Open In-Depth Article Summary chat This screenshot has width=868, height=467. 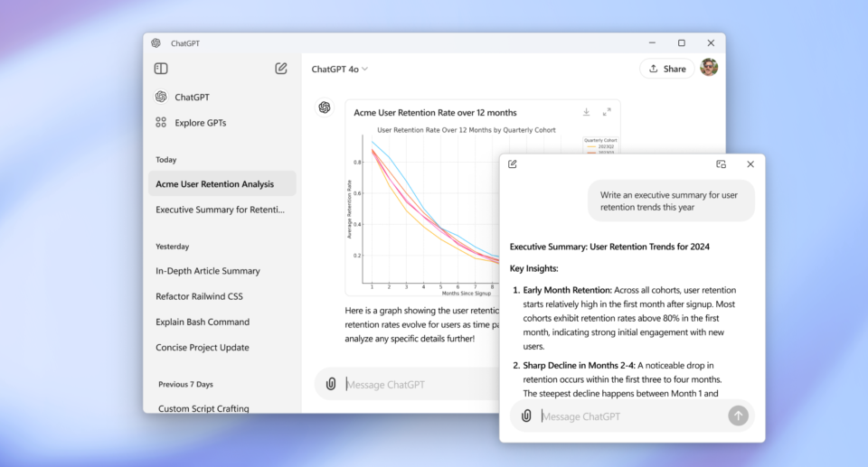click(x=222, y=271)
